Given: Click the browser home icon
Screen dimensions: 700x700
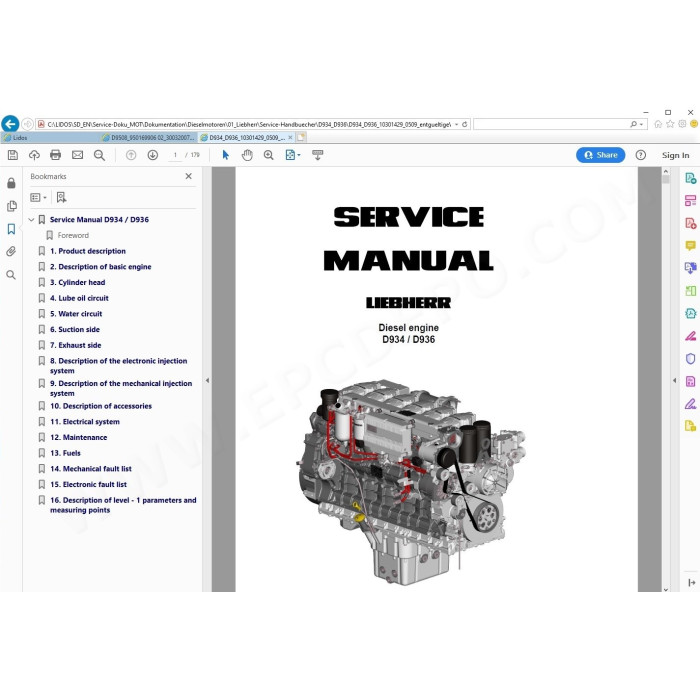Looking at the screenshot, I should [658, 124].
